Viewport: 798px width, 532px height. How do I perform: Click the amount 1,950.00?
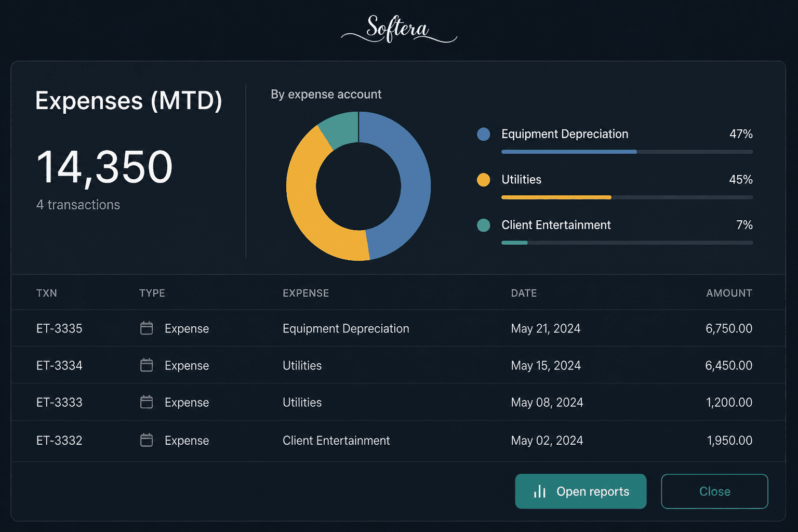click(x=729, y=440)
